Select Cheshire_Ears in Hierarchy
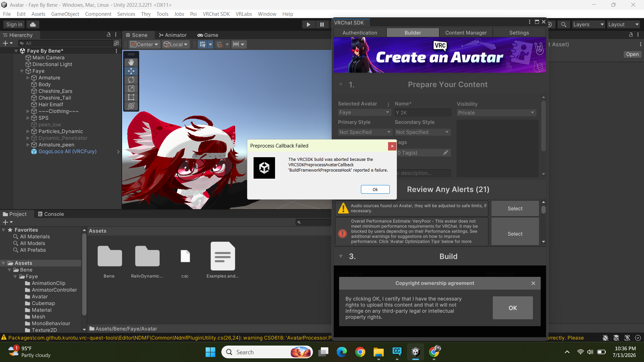 [x=55, y=91]
